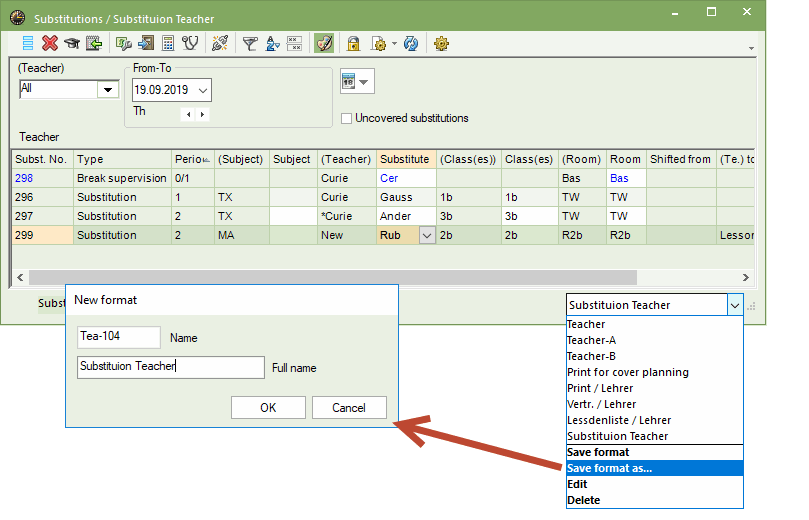The image size is (809, 520).
Task: Click the blue Cer substitute cell
Action: (407, 178)
